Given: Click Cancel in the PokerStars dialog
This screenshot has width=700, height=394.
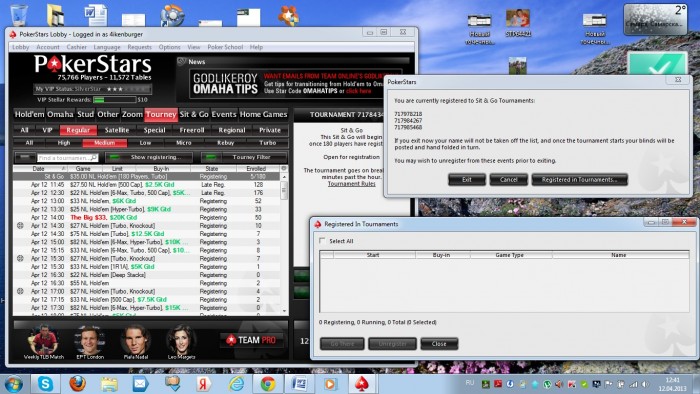Looking at the screenshot, I should (x=508, y=179).
